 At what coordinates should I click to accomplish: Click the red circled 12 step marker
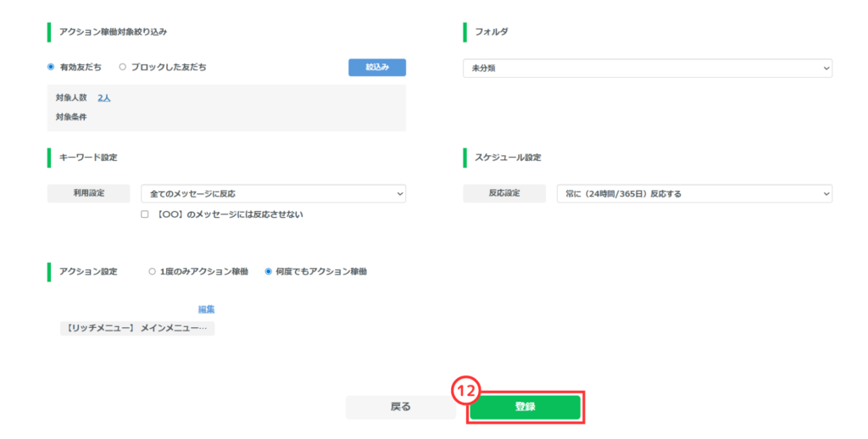(x=464, y=391)
